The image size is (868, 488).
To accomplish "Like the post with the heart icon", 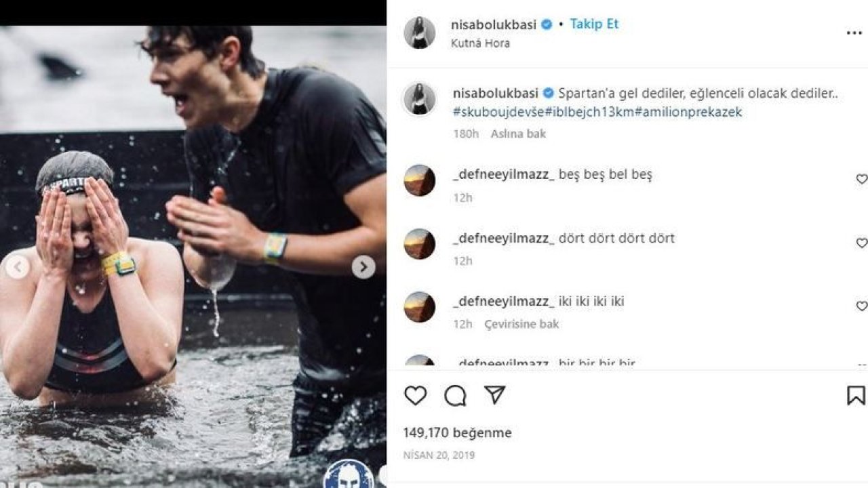I will (415, 395).
